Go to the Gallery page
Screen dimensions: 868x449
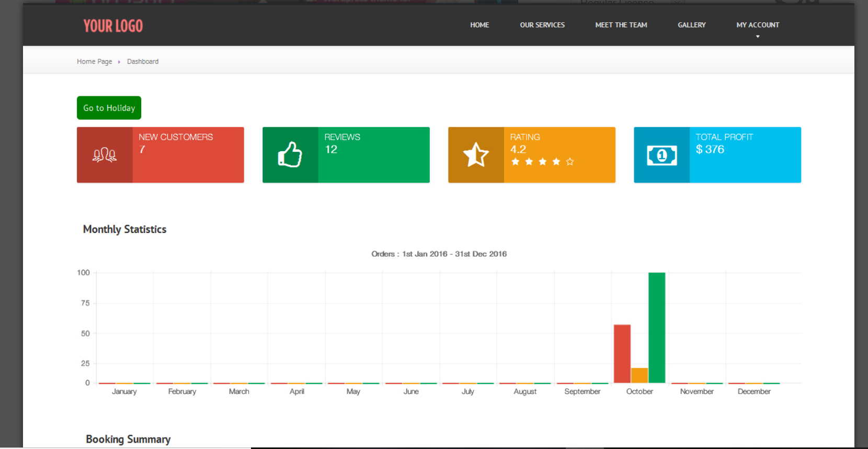pyautogui.click(x=692, y=25)
